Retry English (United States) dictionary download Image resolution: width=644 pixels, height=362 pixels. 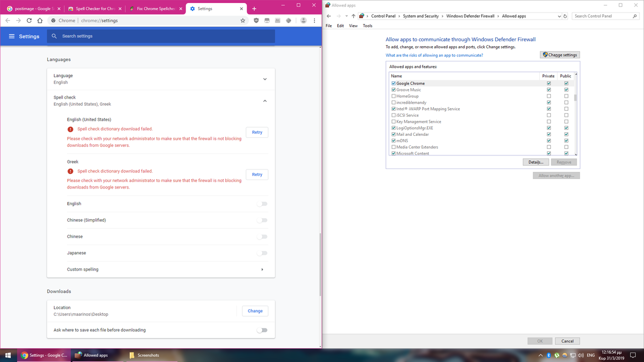[257, 132]
